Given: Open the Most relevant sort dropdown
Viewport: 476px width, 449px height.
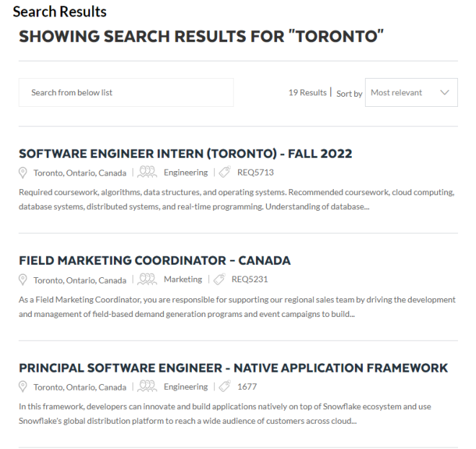Looking at the screenshot, I should click(411, 92).
